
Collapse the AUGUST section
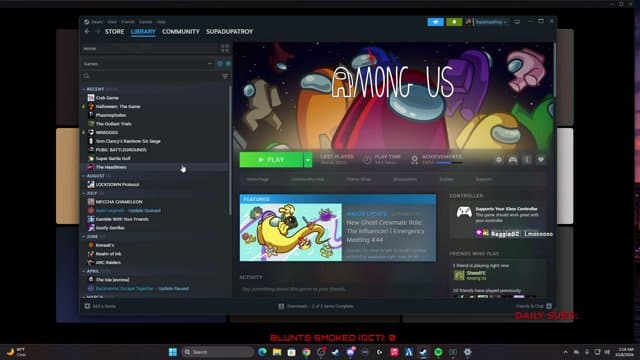pos(83,176)
